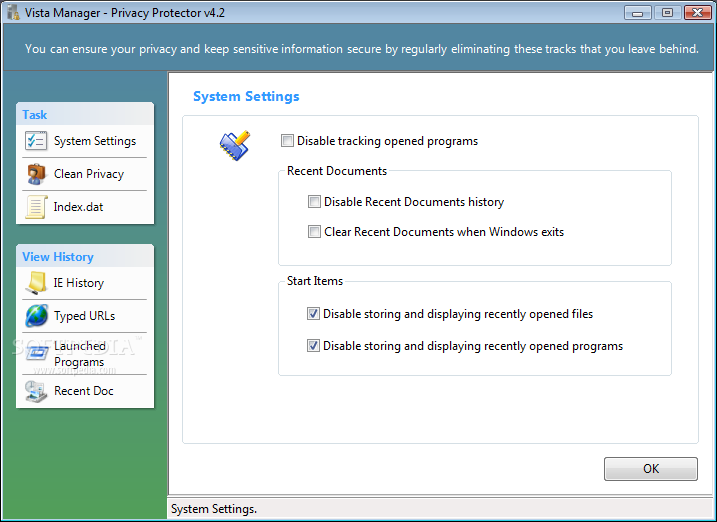This screenshot has width=717, height=522.
Task: Maximize the Privacy Protector window
Action: 667,13
